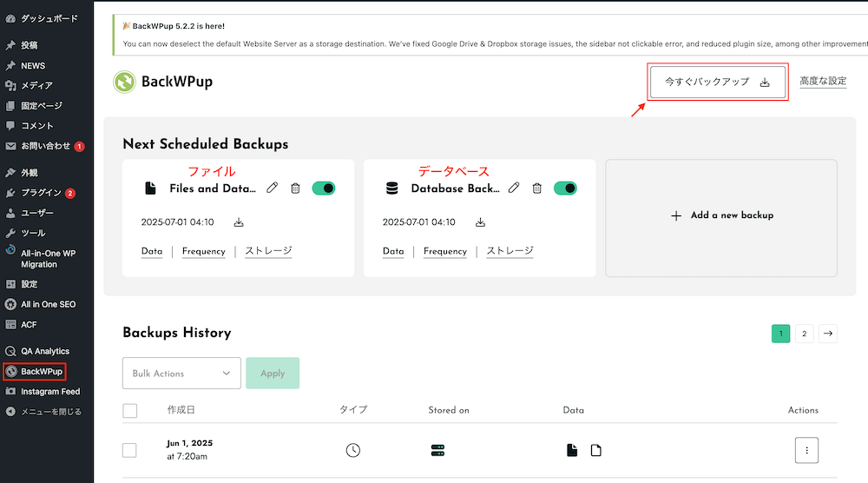868x483 pixels.
Task: Click the Apply button
Action: coord(273,374)
